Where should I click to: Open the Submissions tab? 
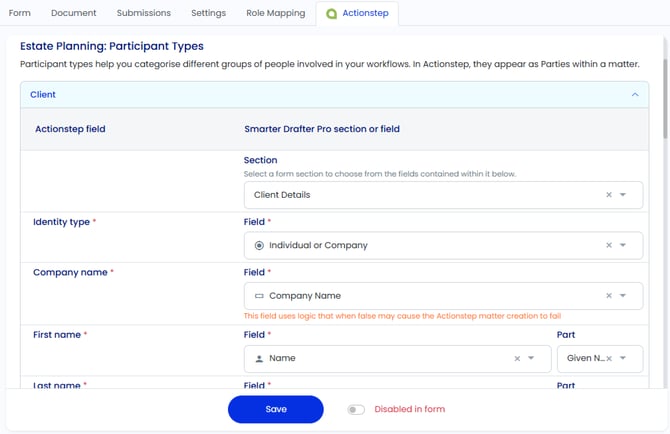tap(144, 13)
